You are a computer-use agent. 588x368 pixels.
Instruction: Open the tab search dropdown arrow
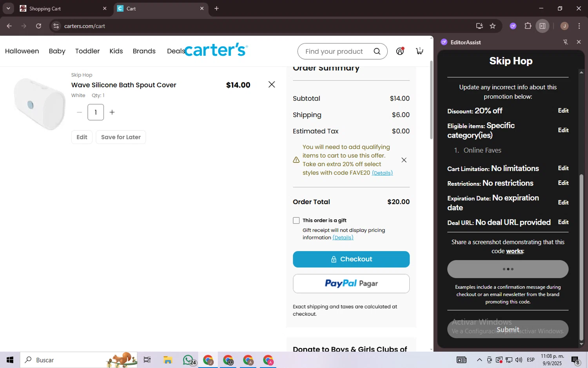pos(8,8)
